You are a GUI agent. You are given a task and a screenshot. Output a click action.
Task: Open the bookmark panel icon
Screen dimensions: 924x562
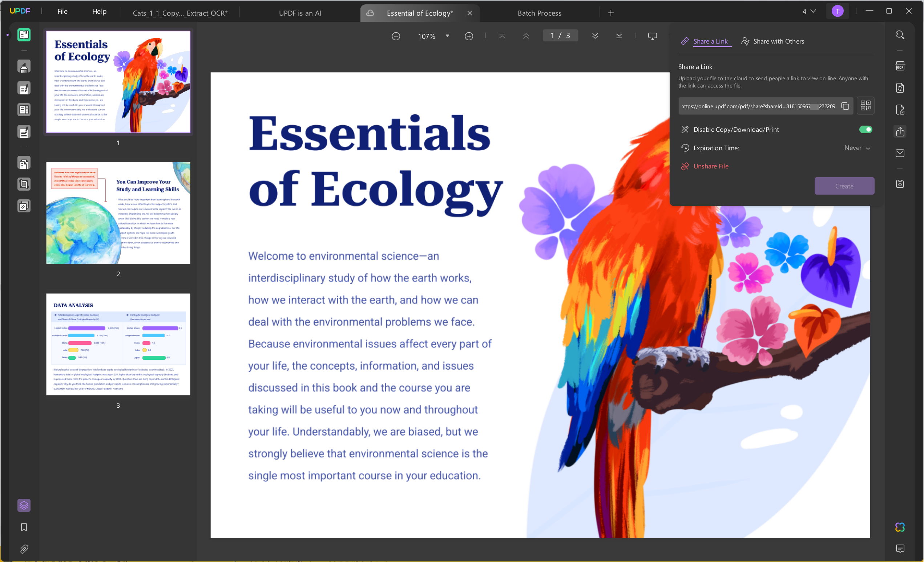click(x=24, y=527)
